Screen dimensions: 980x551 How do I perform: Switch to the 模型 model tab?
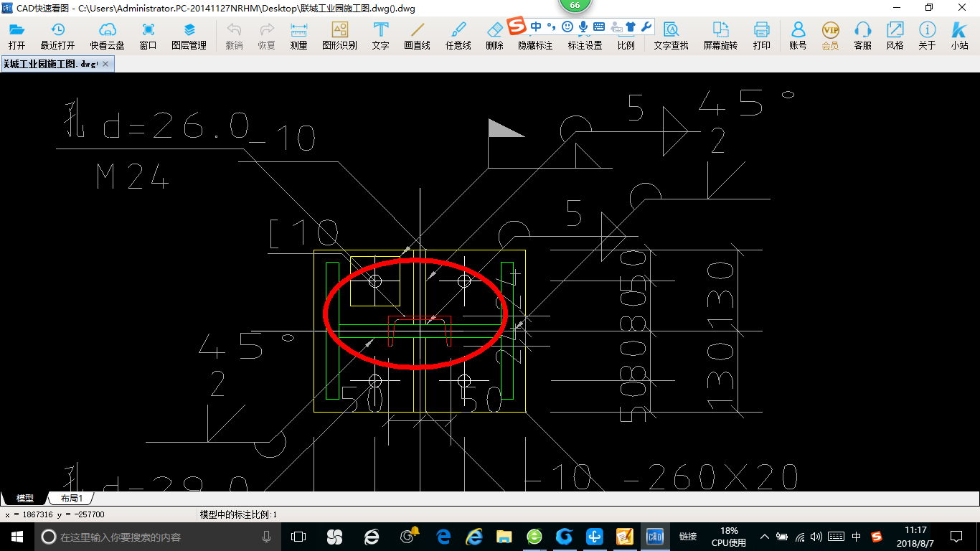tap(24, 498)
